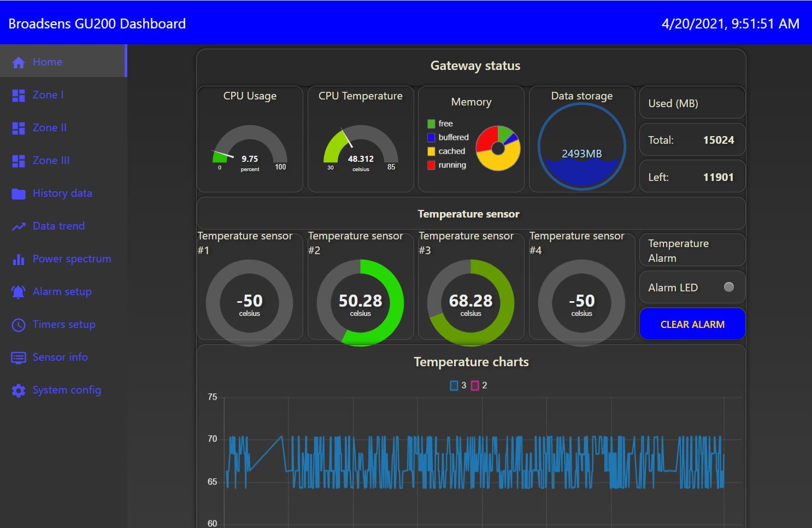Click the Alarm LED indicator
The height and width of the screenshot is (528, 812).
[x=728, y=287]
